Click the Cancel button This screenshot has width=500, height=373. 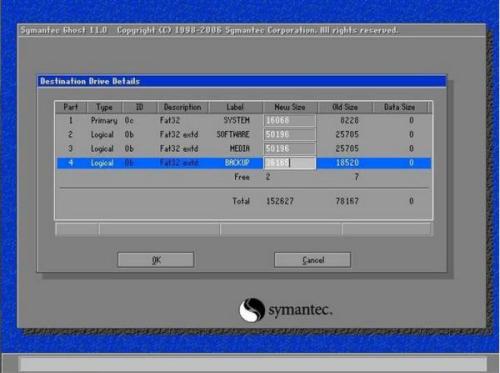coord(312,260)
